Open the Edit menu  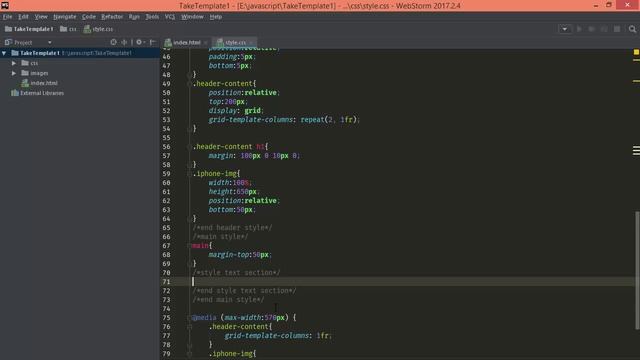coord(23,17)
